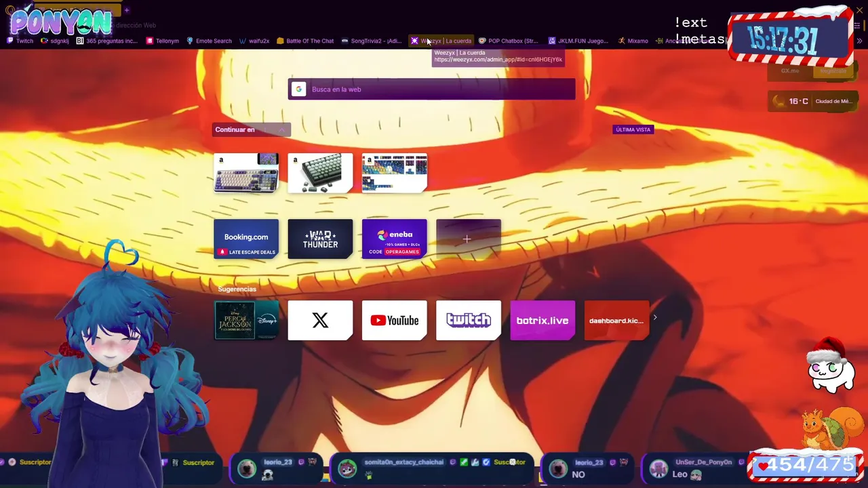The width and height of the screenshot is (868, 488).
Task: Focus the 'Busca en la web' search field
Action: 431,89
